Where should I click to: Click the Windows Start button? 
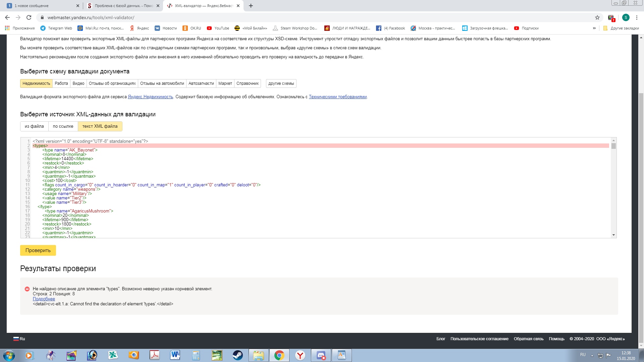click(x=9, y=355)
